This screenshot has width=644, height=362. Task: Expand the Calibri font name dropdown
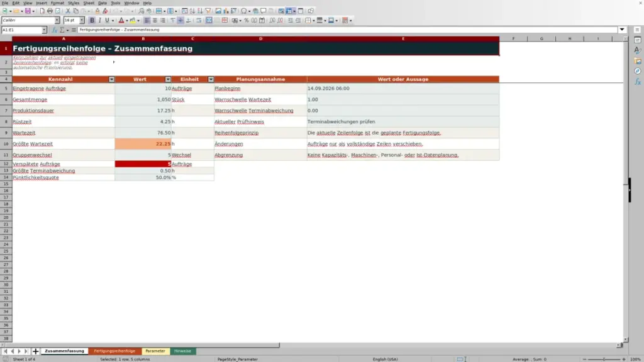pos(57,20)
